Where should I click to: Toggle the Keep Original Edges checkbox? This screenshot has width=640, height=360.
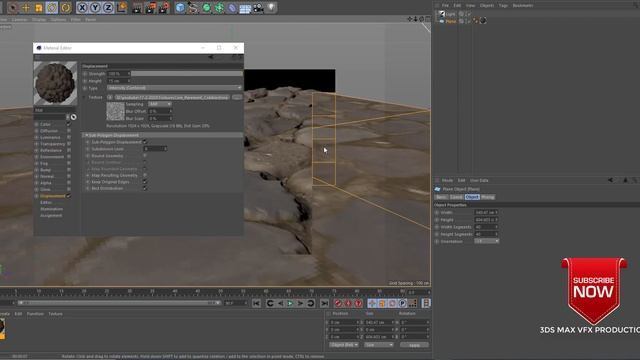tap(145, 182)
